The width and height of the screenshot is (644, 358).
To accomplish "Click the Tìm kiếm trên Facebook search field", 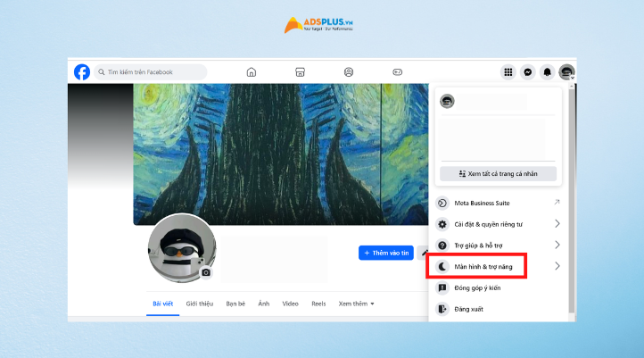I will (151, 72).
